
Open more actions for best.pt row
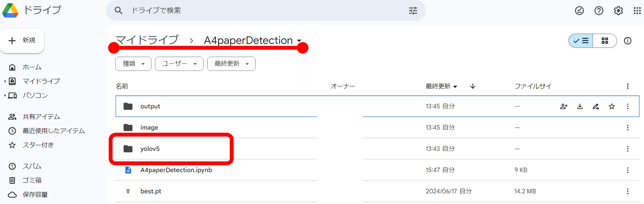(x=628, y=191)
